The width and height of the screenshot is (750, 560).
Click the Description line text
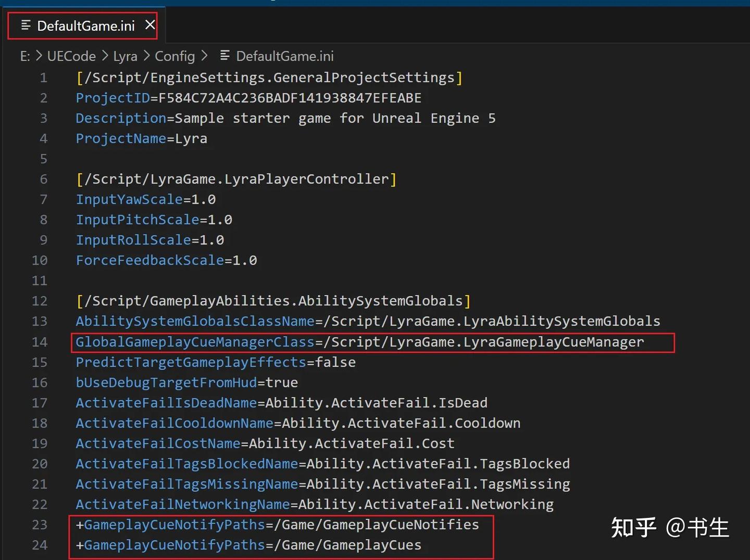click(286, 119)
